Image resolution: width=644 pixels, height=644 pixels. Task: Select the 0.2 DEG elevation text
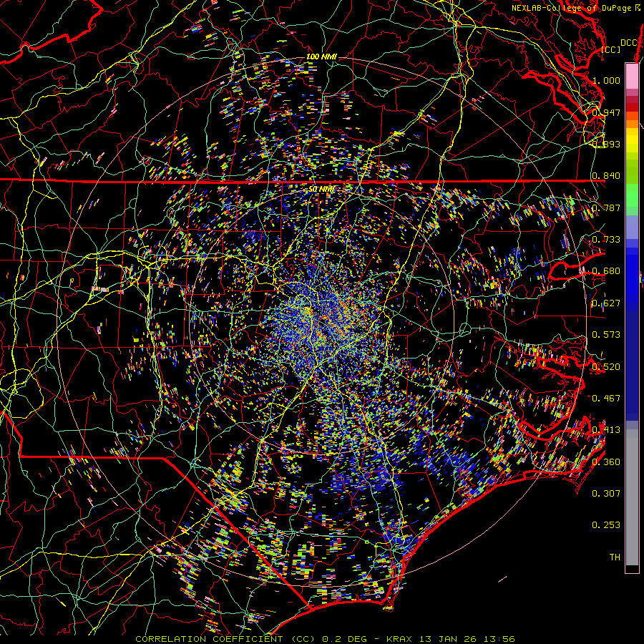tap(345, 639)
